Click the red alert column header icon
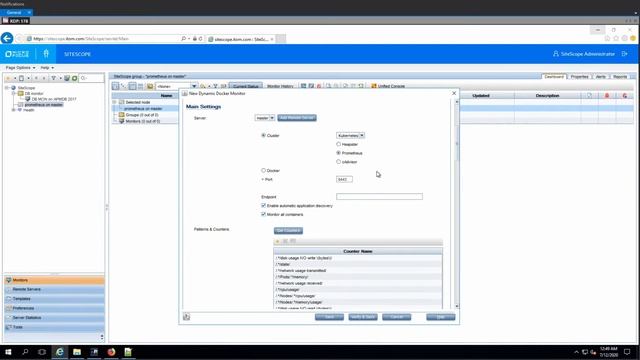Image resolution: width=640 pixels, height=360 pixels. 607,96
